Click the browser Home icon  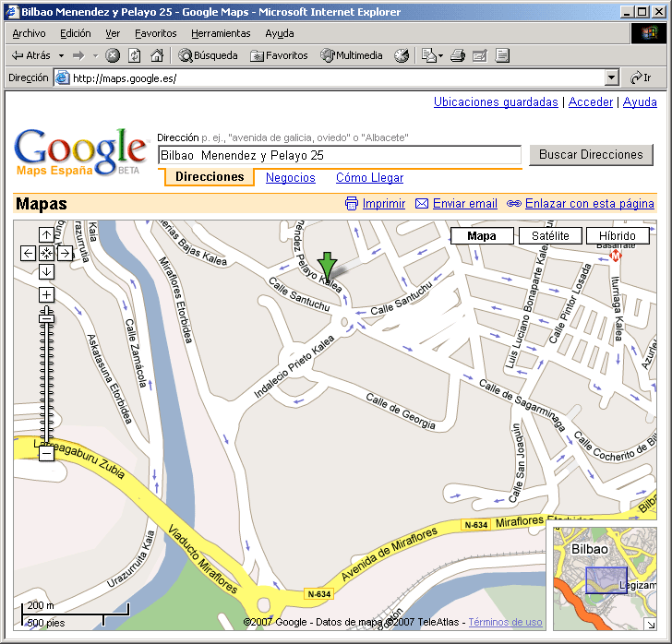point(157,55)
